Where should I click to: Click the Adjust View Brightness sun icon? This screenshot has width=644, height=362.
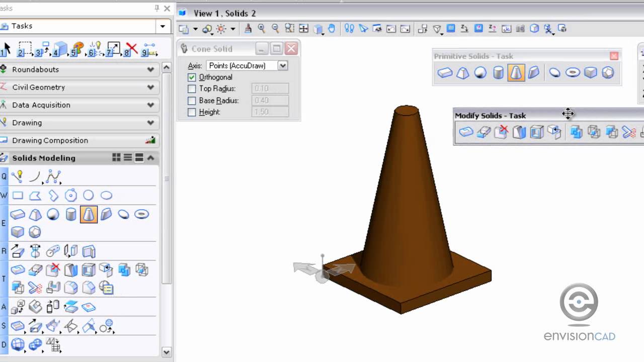tap(221, 29)
